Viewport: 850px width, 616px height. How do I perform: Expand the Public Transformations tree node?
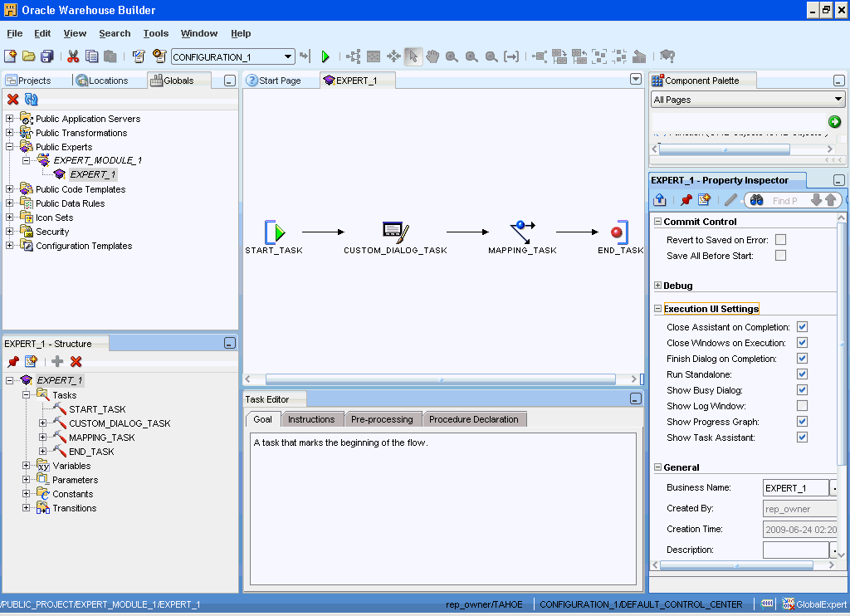click(x=10, y=133)
